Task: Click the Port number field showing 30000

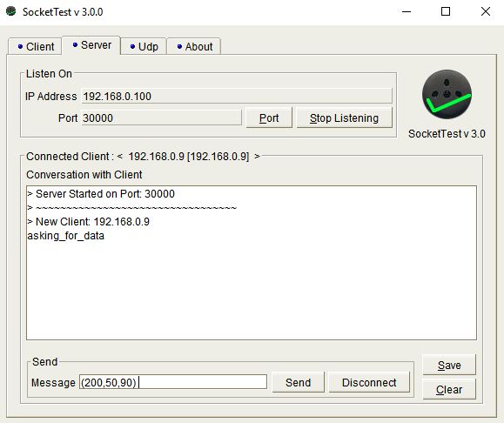Action: [161, 118]
